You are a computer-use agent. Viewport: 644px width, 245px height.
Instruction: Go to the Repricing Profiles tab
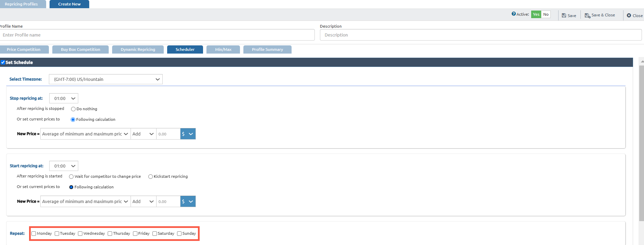tap(22, 4)
